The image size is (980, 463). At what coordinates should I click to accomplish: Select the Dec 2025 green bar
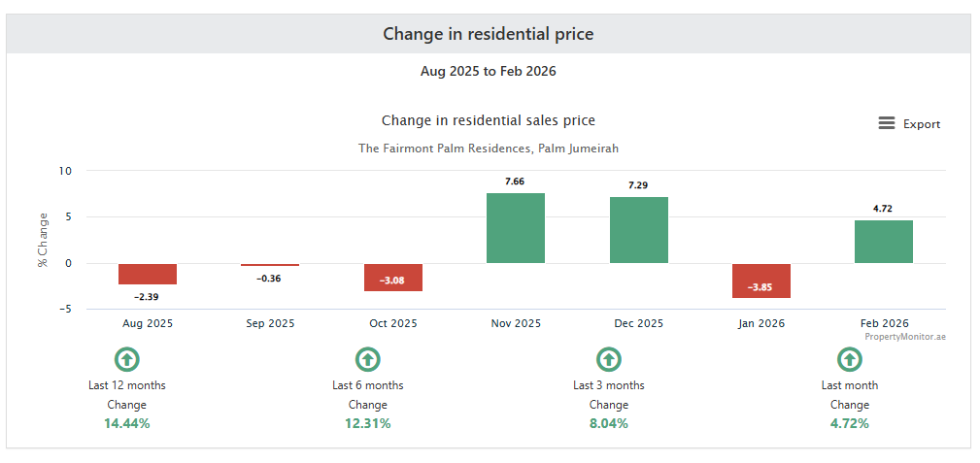[x=638, y=230]
